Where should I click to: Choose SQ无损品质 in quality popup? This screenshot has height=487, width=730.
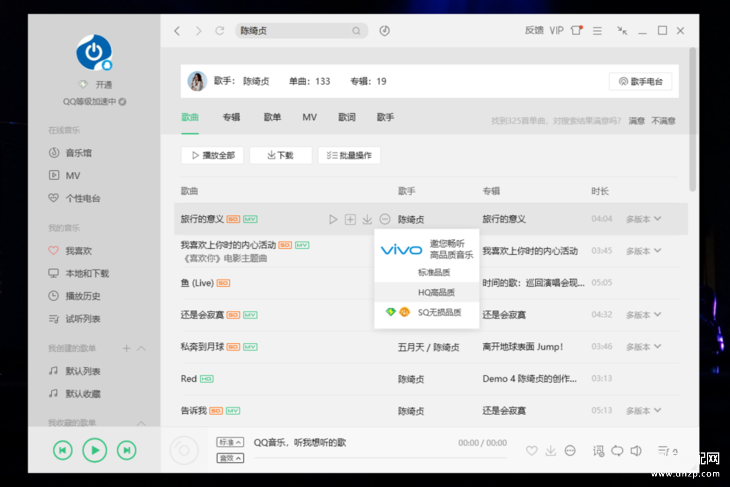pos(427,312)
